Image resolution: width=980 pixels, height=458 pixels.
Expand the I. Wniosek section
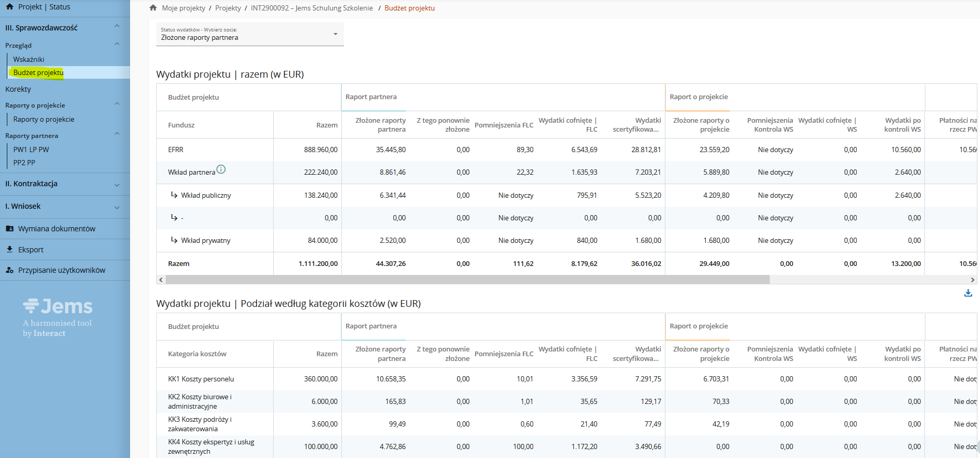pyautogui.click(x=117, y=207)
